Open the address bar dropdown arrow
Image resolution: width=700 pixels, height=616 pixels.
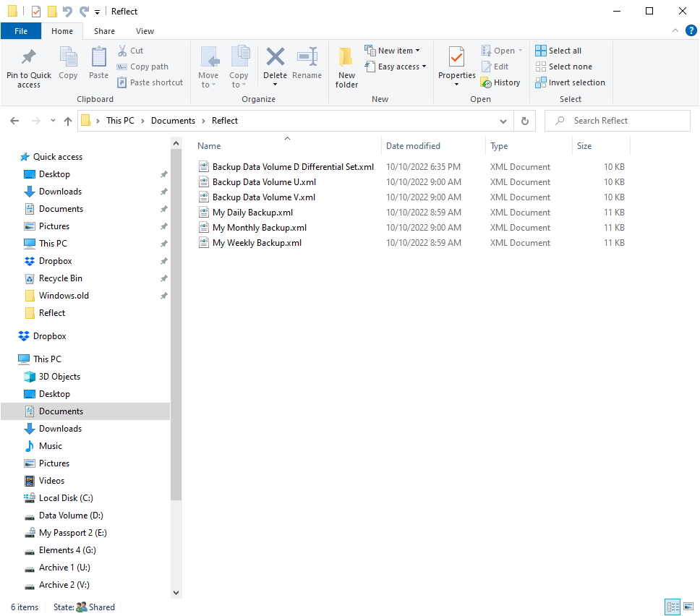(x=503, y=121)
